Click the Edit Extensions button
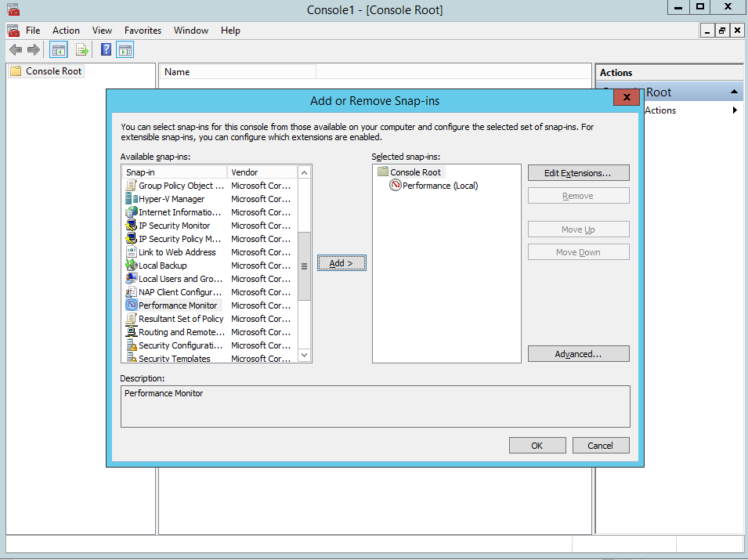The height and width of the screenshot is (560, 748). (578, 172)
